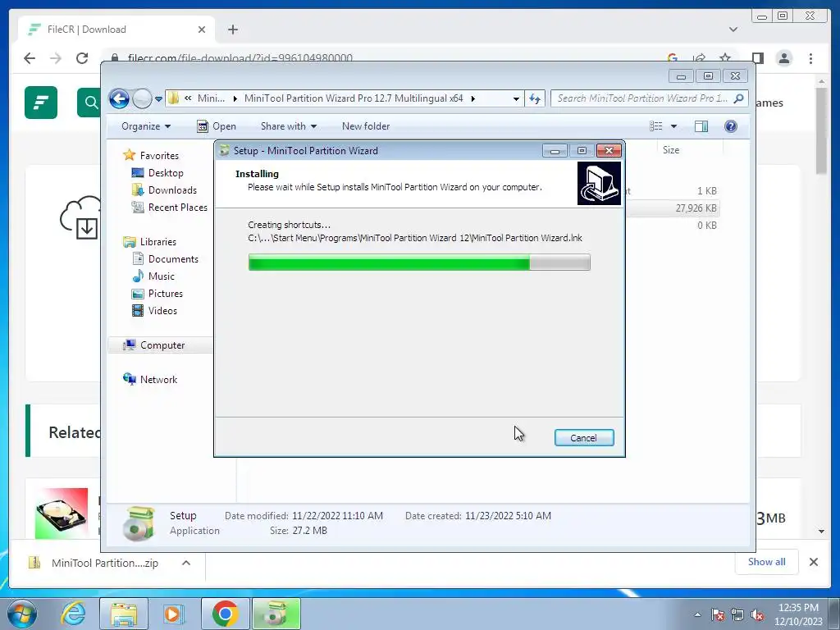
Task: Select 'Mini...' breadcrumb in Explorer address bar
Action: point(211,98)
